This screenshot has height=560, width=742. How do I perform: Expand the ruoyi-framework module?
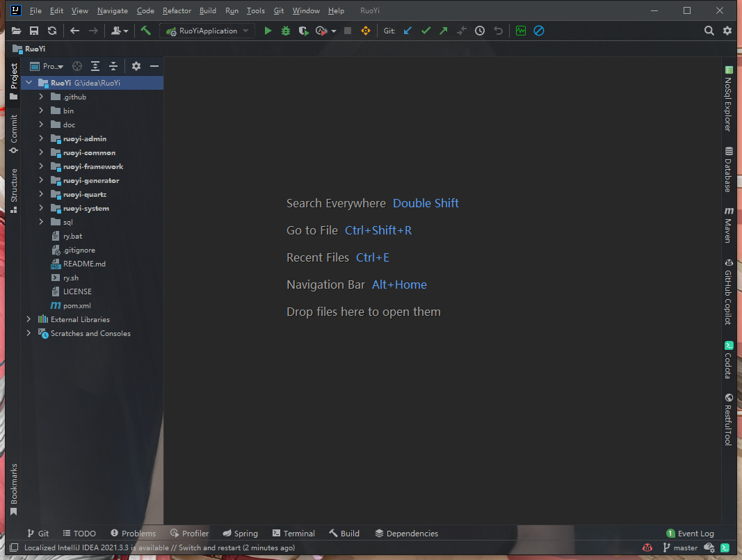click(41, 166)
